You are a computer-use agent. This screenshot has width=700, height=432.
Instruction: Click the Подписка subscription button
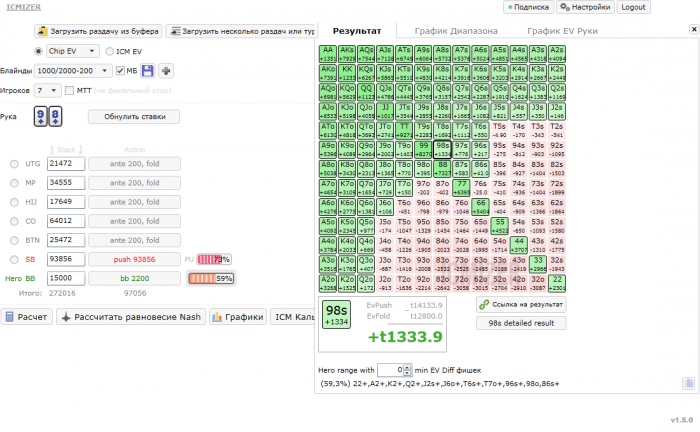pos(529,7)
